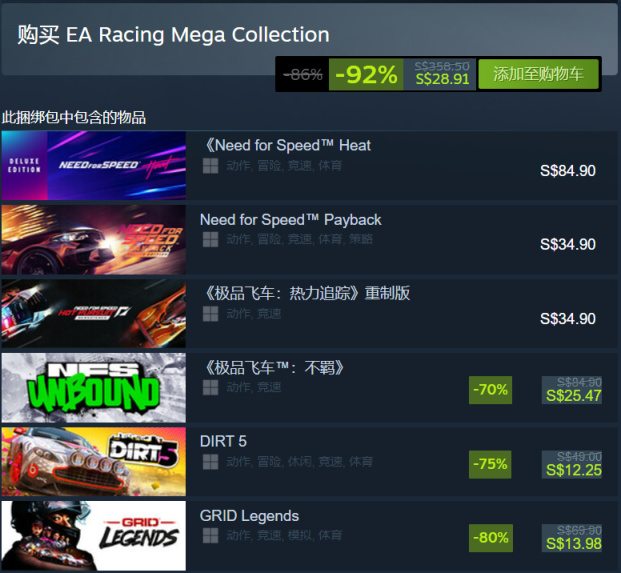Click the GRID Legends title link

click(249, 516)
